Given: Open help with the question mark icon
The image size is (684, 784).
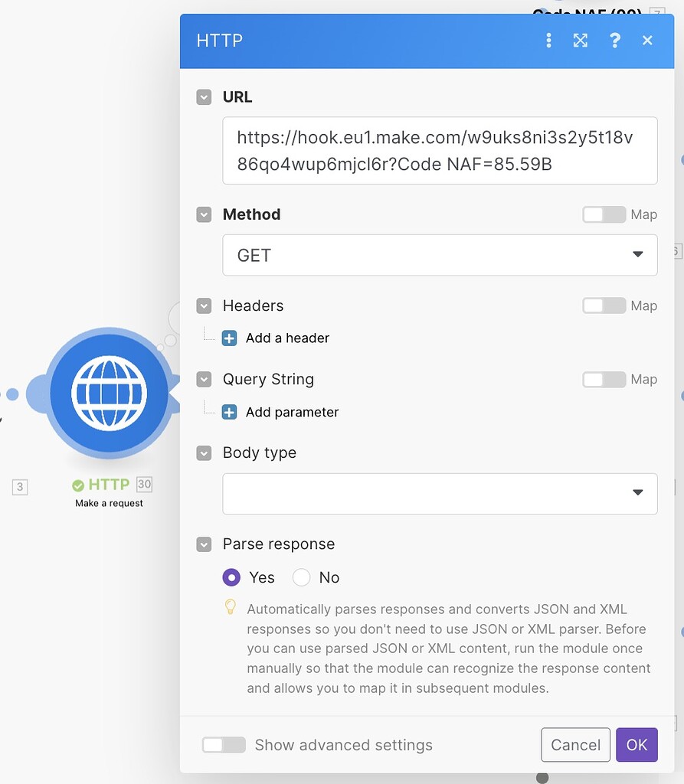Looking at the screenshot, I should click(x=614, y=41).
